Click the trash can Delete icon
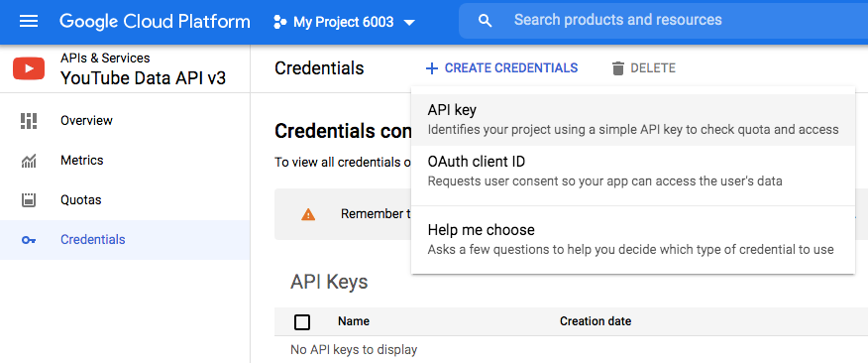The height and width of the screenshot is (363, 868). (617, 68)
